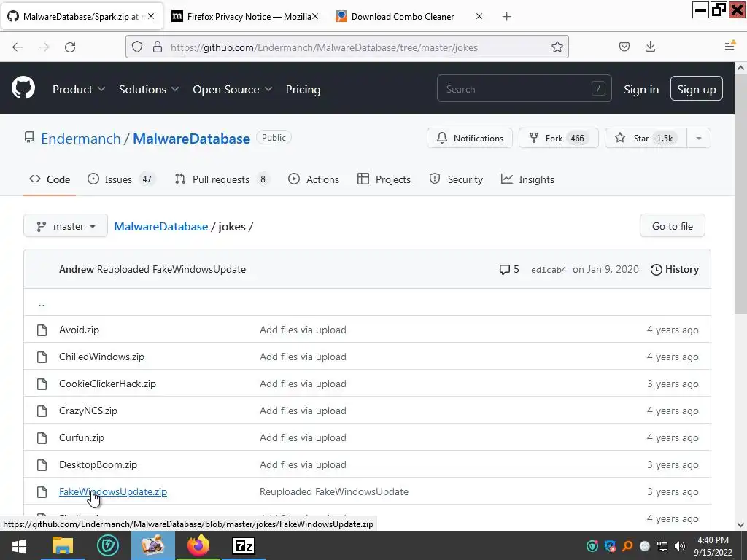Click file icon next to Avoid.zip
Viewport: 747px width, 560px height.
[x=42, y=330]
